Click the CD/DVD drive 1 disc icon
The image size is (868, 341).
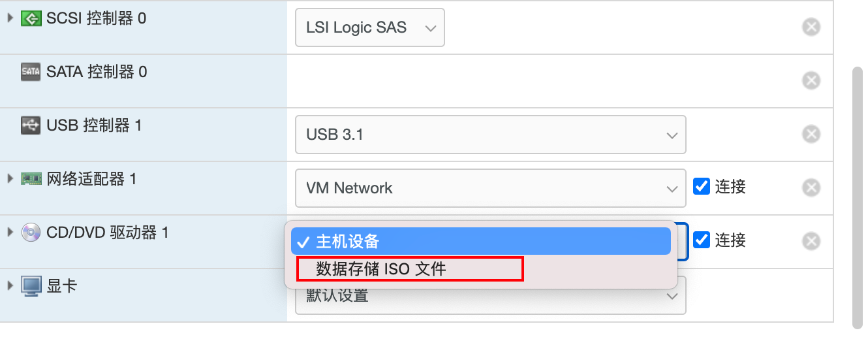31,232
